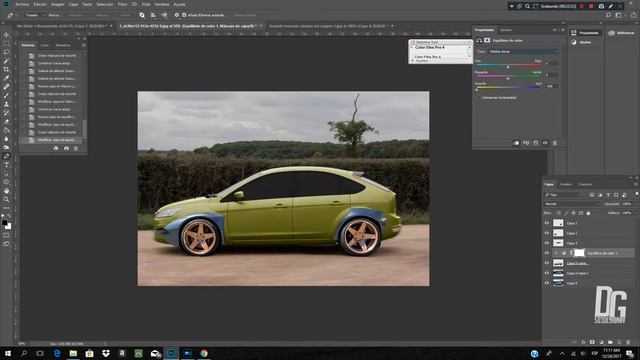
Task: Click the Ajustes collapsed panel button
Action: coord(581,42)
